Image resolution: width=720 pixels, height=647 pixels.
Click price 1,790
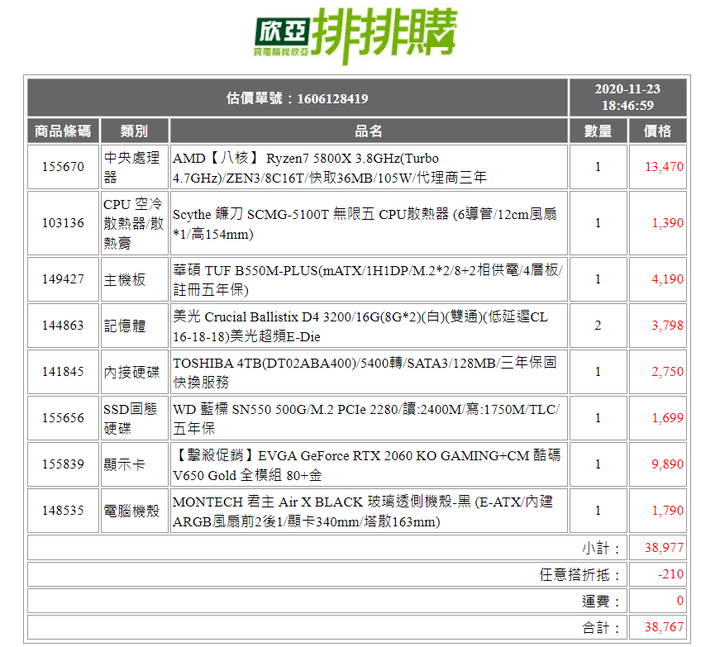tap(668, 511)
